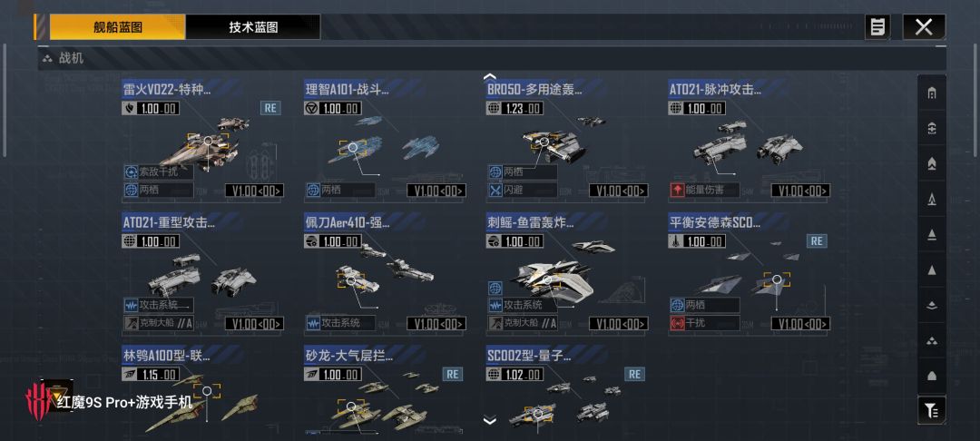Click the 能量伤害 tag on AT021 pulse attacker
Screen dimensions: 980x441
tap(705, 190)
